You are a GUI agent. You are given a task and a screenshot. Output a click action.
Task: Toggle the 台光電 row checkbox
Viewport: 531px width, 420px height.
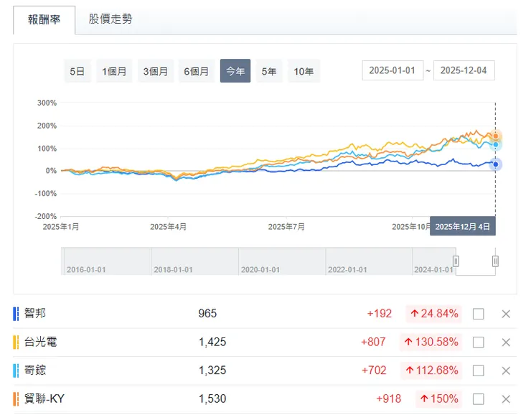tap(479, 342)
